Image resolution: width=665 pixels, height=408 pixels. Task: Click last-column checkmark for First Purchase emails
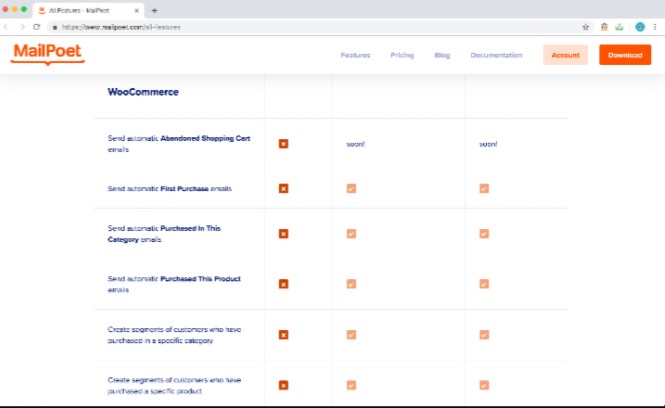(x=484, y=188)
